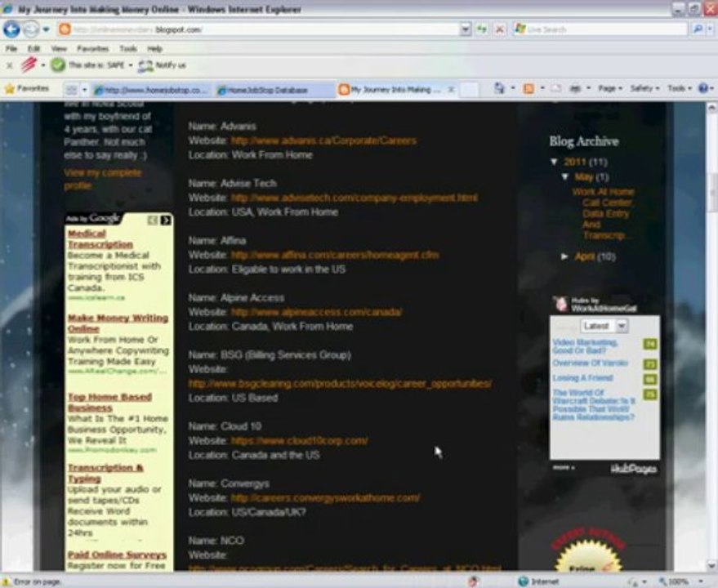
Task: Click Top Home Based Business ad headline
Action: click(110, 403)
